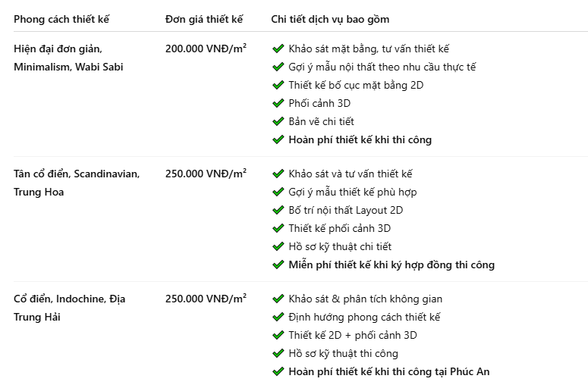Click checkmark beside Hồ sơ kỹ thuật thi công

278,354
